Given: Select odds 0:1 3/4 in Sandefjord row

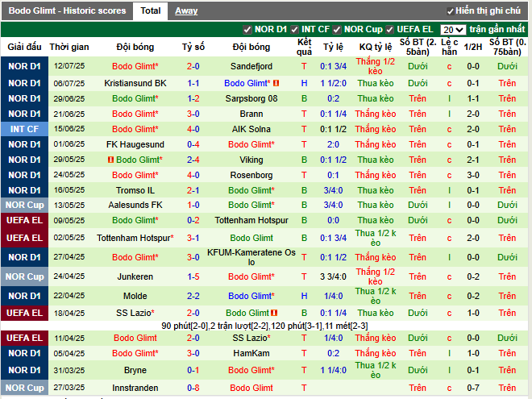Looking at the screenshot, I should point(333,66).
